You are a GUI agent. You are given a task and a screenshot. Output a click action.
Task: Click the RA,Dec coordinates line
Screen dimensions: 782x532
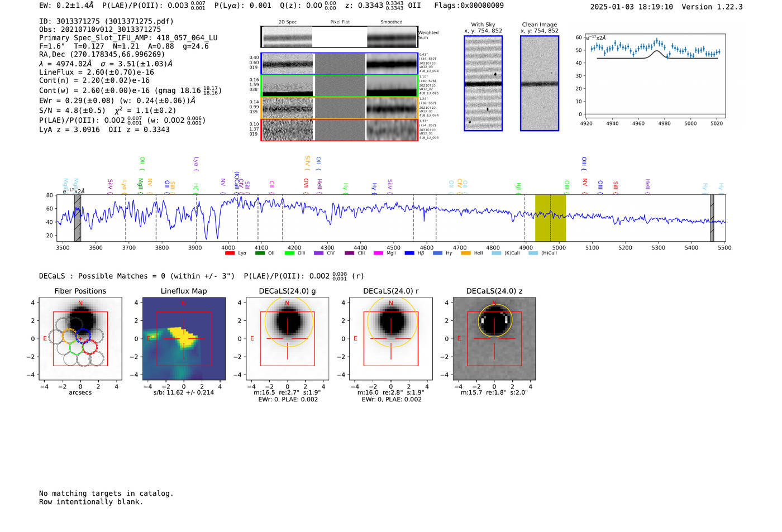(x=102, y=55)
